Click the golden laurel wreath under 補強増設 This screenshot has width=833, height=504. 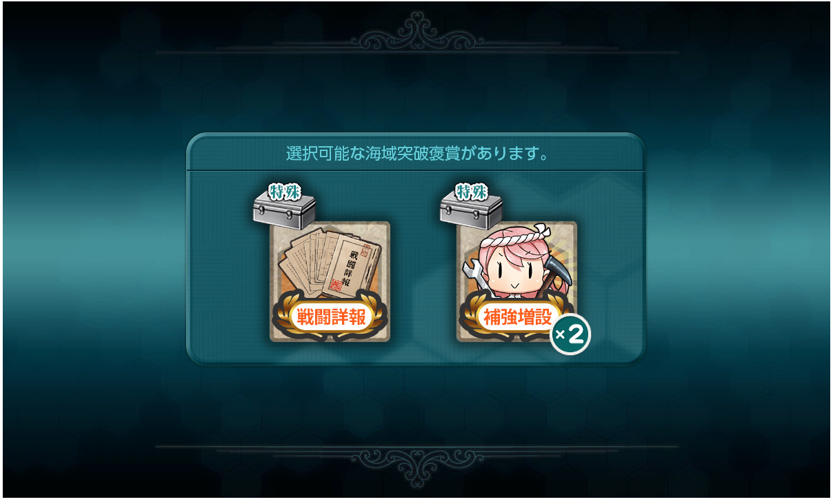pyautogui.click(x=516, y=319)
